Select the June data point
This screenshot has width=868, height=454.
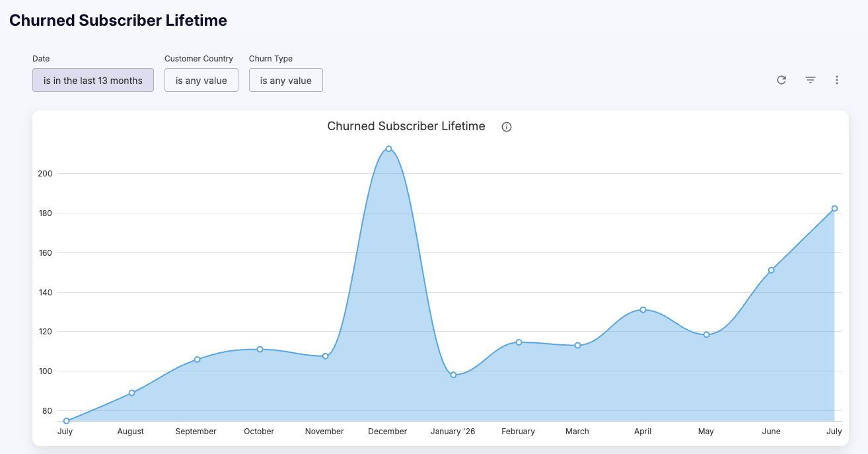click(x=771, y=270)
